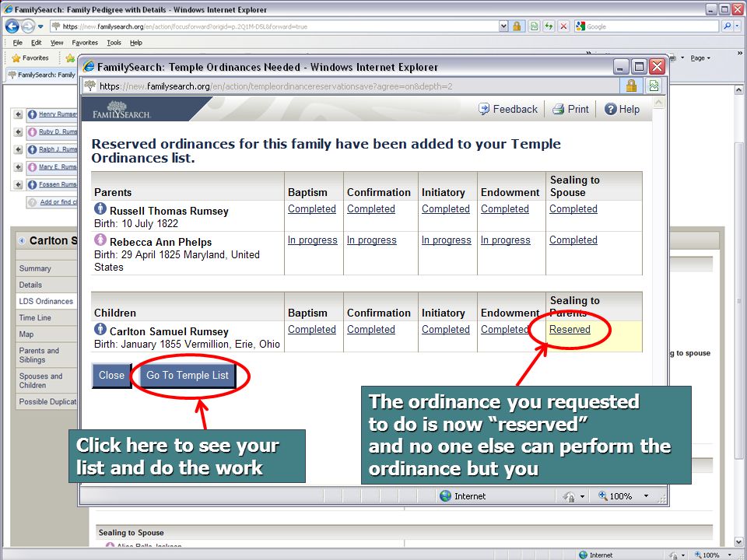Click the search magnifier icon in main window
This screenshot has width=747, height=560.
click(x=727, y=26)
